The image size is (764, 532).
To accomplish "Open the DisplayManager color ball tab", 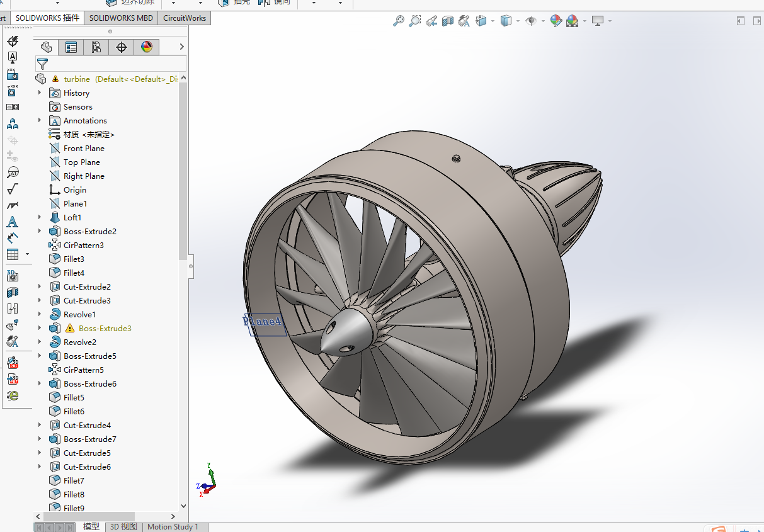I will (x=147, y=47).
